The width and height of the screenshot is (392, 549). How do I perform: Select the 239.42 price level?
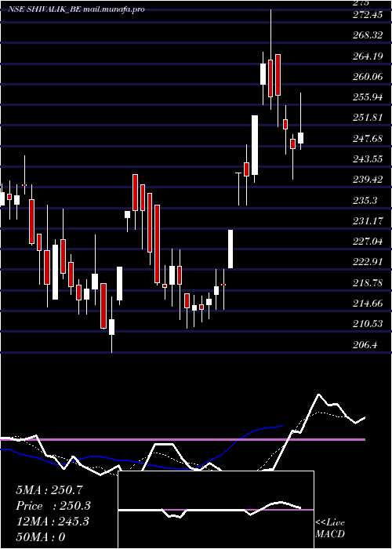pyautogui.click(x=368, y=180)
